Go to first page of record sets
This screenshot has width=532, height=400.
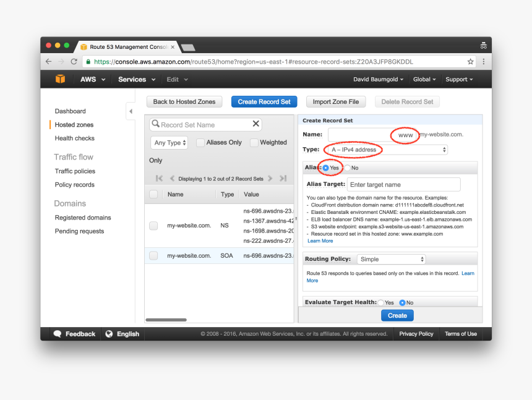[159, 178]
